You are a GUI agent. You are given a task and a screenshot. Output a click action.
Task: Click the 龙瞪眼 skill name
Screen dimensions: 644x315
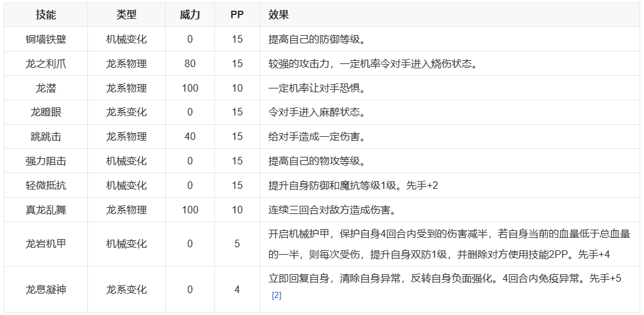pyautogui.click(x=46, y=112)
